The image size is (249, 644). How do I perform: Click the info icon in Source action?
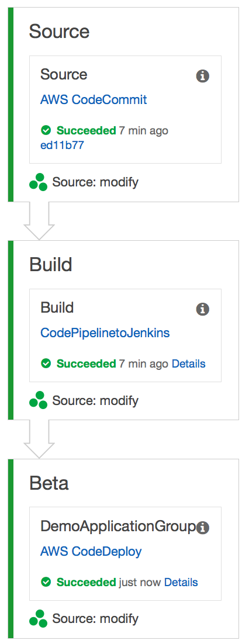point(203,76)
